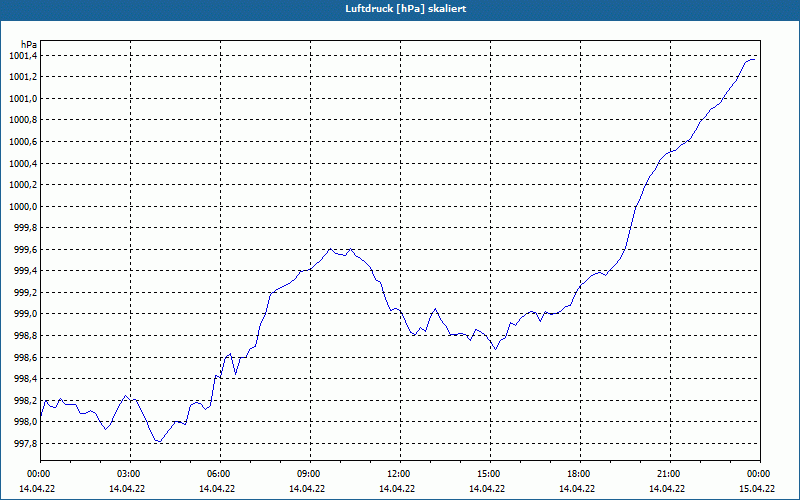Click the 15.04.22 date label
Image resolution: width=800 pixels, height=500 pixels.
[757, 489]
